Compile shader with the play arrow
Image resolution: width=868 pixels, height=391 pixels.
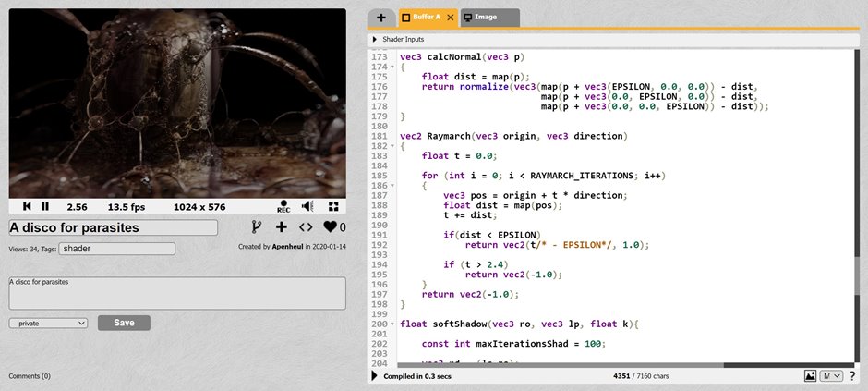(x=374, y=376)
